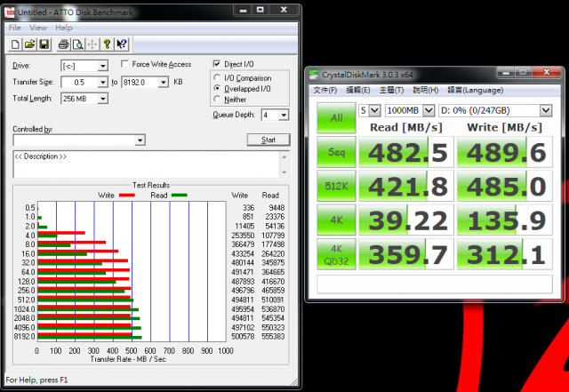Screen dimensions: 569x392
Task: Click the green Read legend swatch
Action: pyautogui.click(x=180, y=196)
